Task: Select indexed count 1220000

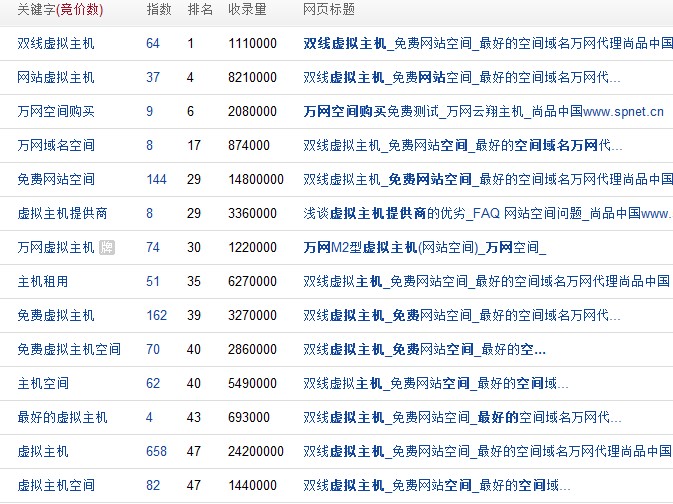Action: [252, 247]
